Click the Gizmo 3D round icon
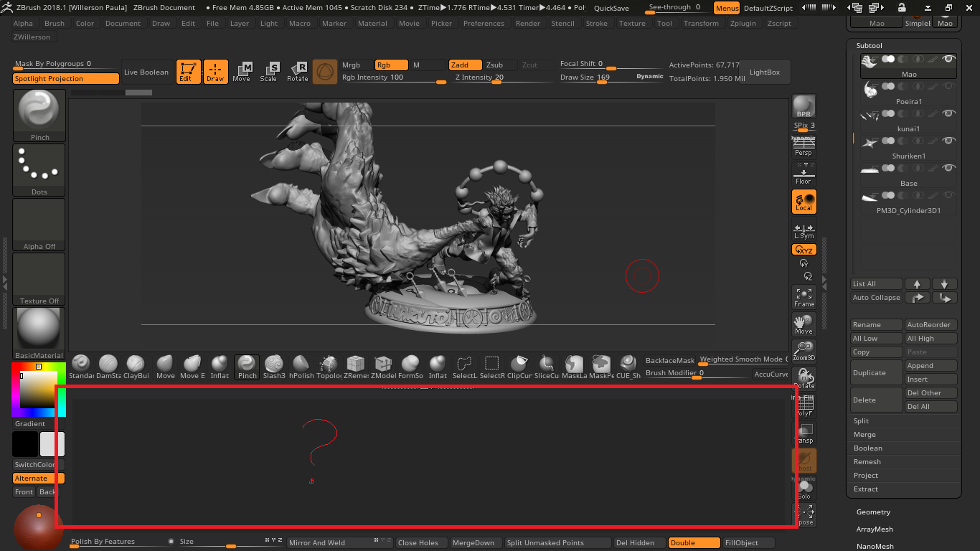Screen dimensions: 980x551 point(325,72)
